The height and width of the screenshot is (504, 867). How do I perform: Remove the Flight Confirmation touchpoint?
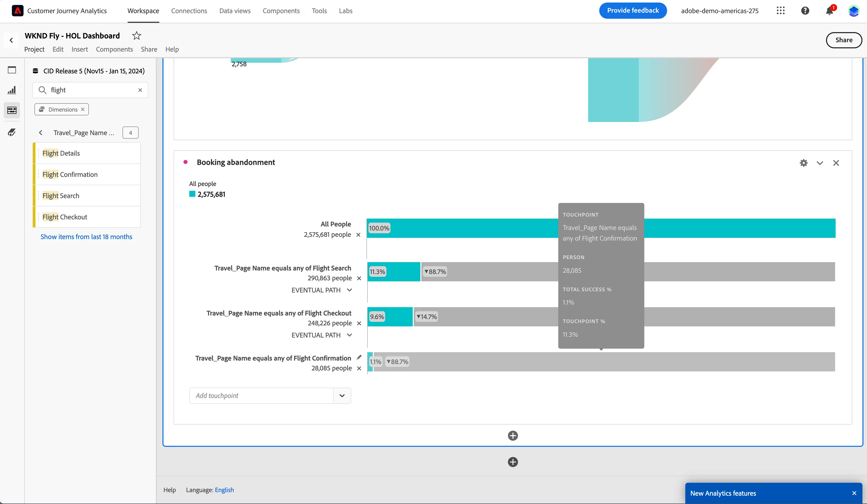click(359, 368)
